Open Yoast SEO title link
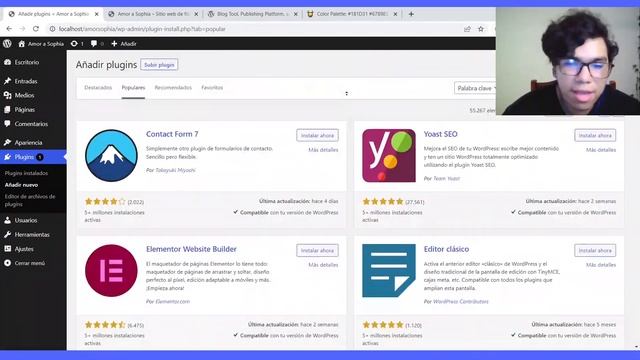Image resolution: width=640 pixels, height=360 pixels. coord(440,134)
